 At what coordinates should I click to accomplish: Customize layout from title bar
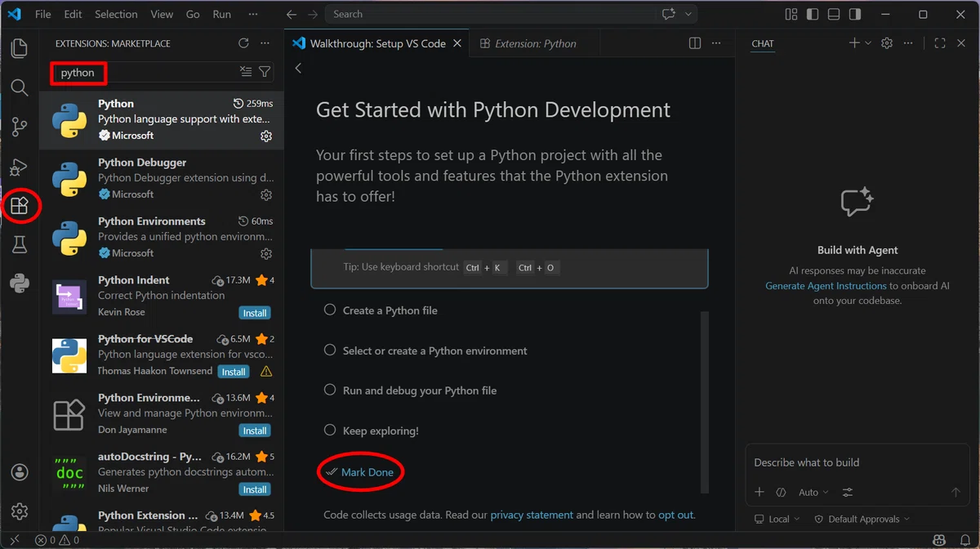(791, 14)
